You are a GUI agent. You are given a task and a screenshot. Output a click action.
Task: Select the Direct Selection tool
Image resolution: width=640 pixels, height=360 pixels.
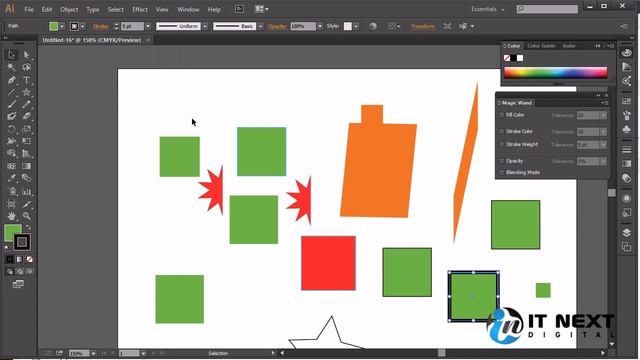point(27,55)
